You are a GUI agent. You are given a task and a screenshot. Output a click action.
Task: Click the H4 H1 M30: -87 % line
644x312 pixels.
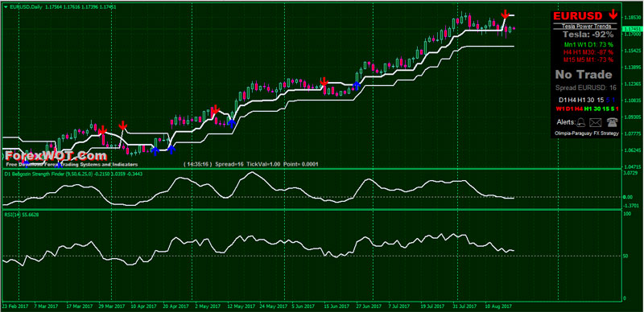[588, 52]
